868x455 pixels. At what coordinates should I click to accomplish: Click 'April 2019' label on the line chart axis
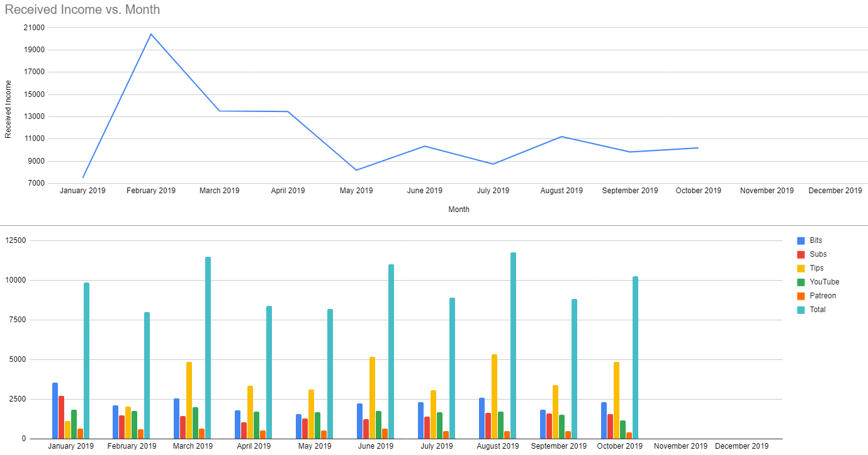coord(288,191)
